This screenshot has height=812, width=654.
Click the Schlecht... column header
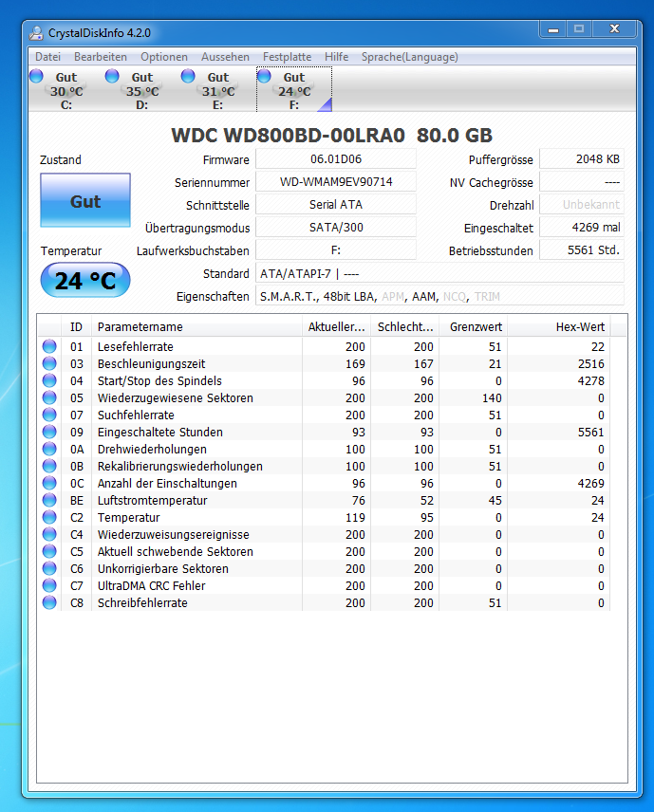(x=404, y=326)
